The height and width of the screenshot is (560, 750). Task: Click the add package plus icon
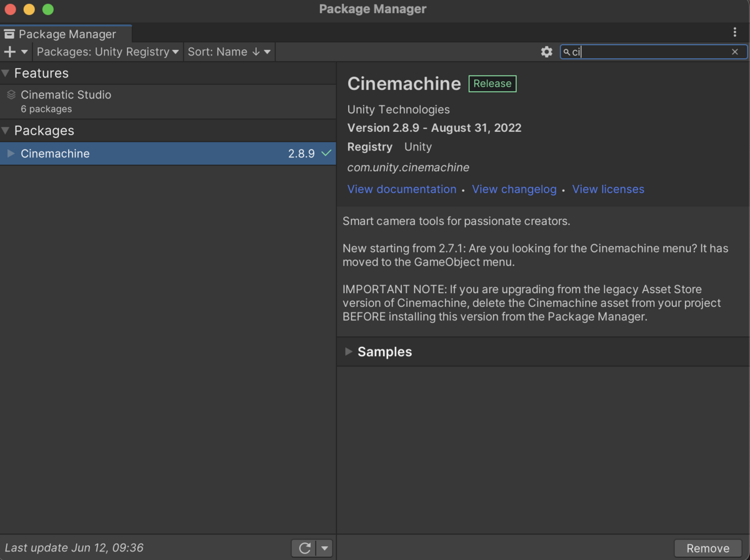tap(10, 52)
